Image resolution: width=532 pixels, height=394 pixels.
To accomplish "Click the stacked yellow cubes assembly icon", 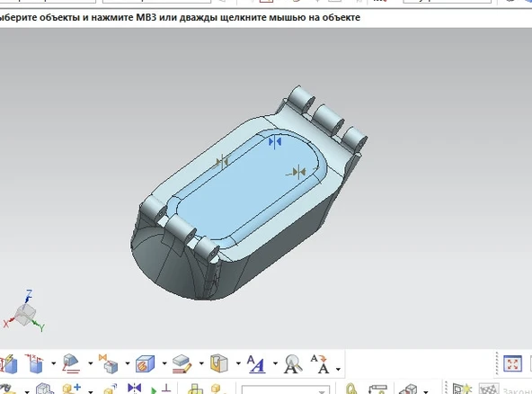I will click(x=195, y=389).
